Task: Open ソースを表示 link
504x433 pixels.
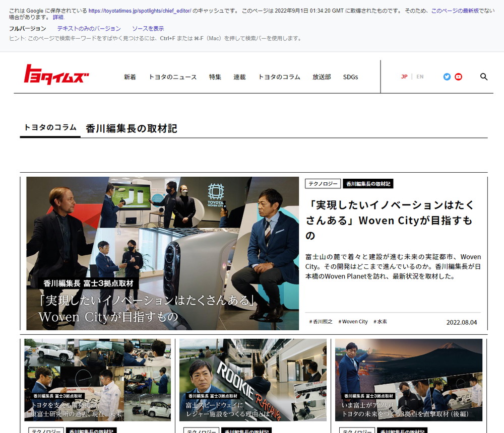Action: click(x=148, y=29)
